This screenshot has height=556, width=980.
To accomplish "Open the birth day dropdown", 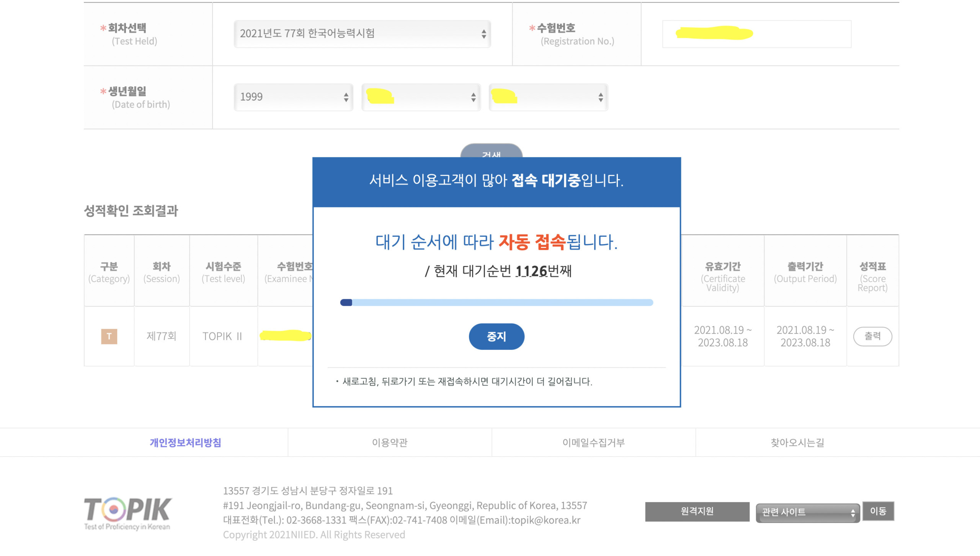I will click(x=548, y=97).
